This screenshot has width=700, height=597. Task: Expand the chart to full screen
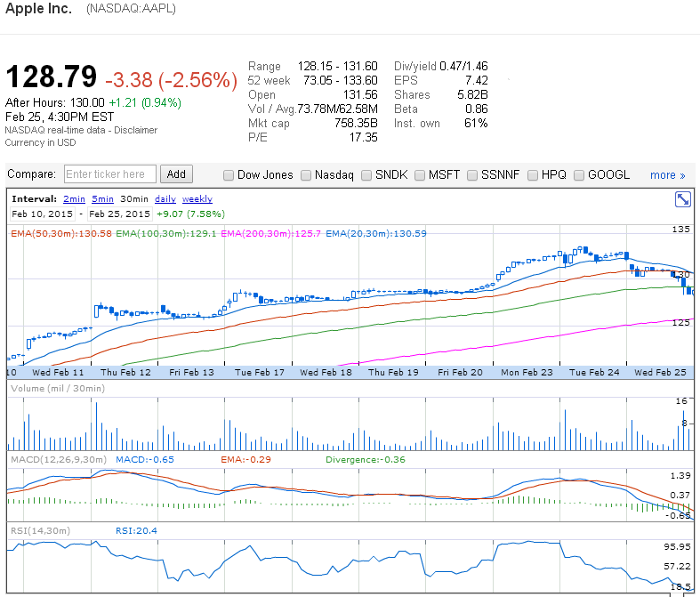[x=682, y=199]
